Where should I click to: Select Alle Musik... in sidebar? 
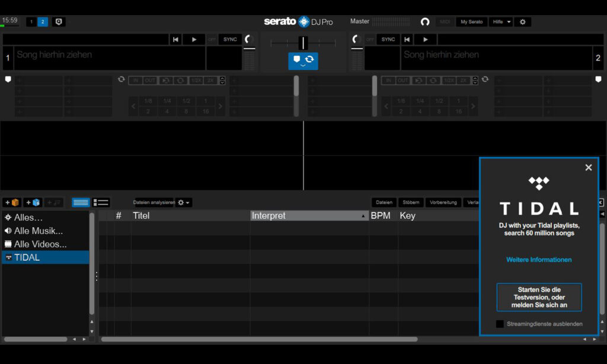click(46, 231)
